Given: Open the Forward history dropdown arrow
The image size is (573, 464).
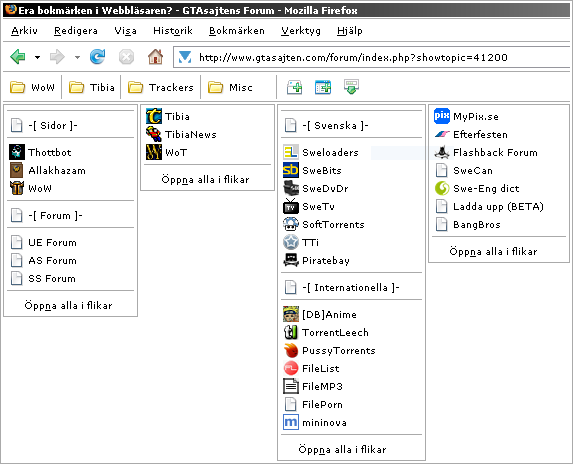Looking at the screenshot, I should pos(77,57).
